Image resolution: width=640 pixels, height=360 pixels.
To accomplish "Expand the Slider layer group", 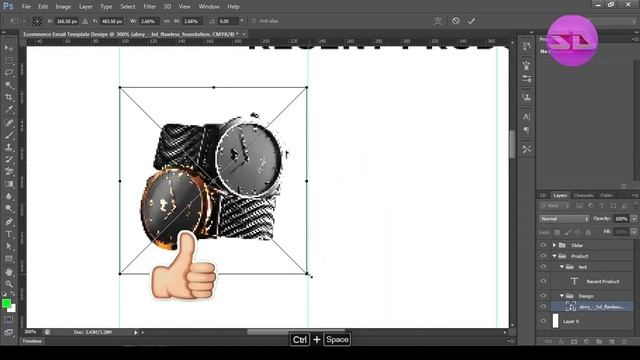I will click(554, 245).
